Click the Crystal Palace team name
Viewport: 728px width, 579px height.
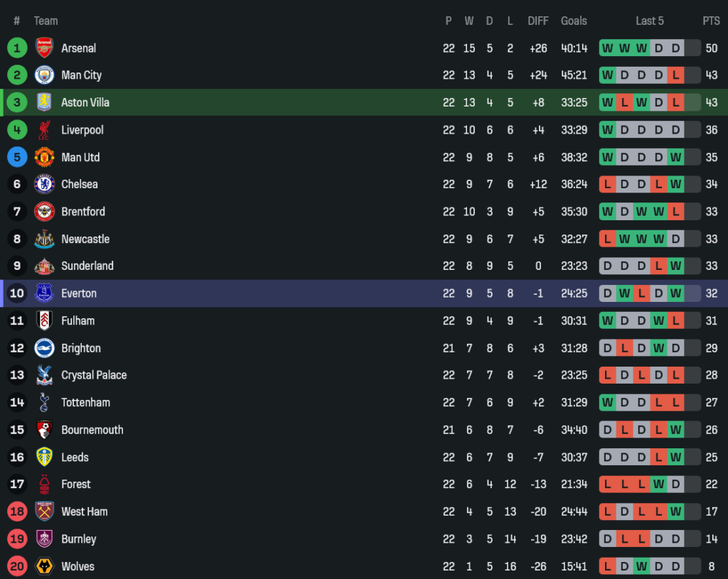pos(94,375)
